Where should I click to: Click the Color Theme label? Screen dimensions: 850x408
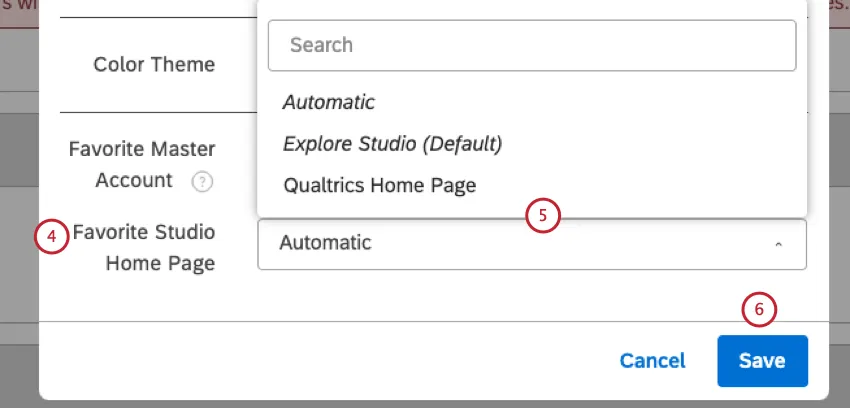tap(154, 64)
